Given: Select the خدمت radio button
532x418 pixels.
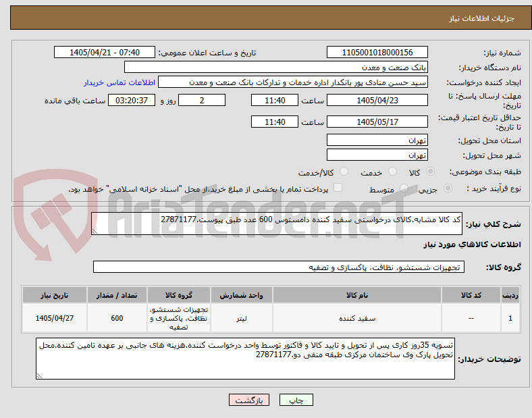Looking at the screenshot, I should (x=392, y=172).
